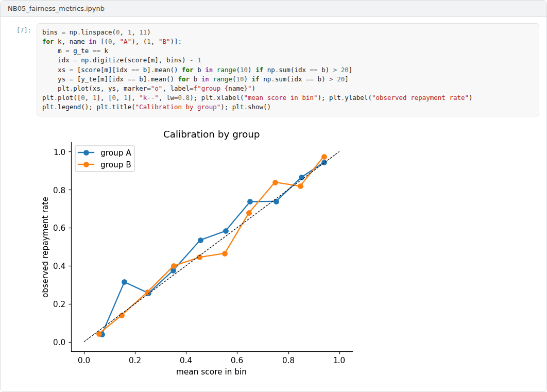Click the orange line swatch in the legend
The height and width of the screenshot is (392, 547).
(86, 165)
